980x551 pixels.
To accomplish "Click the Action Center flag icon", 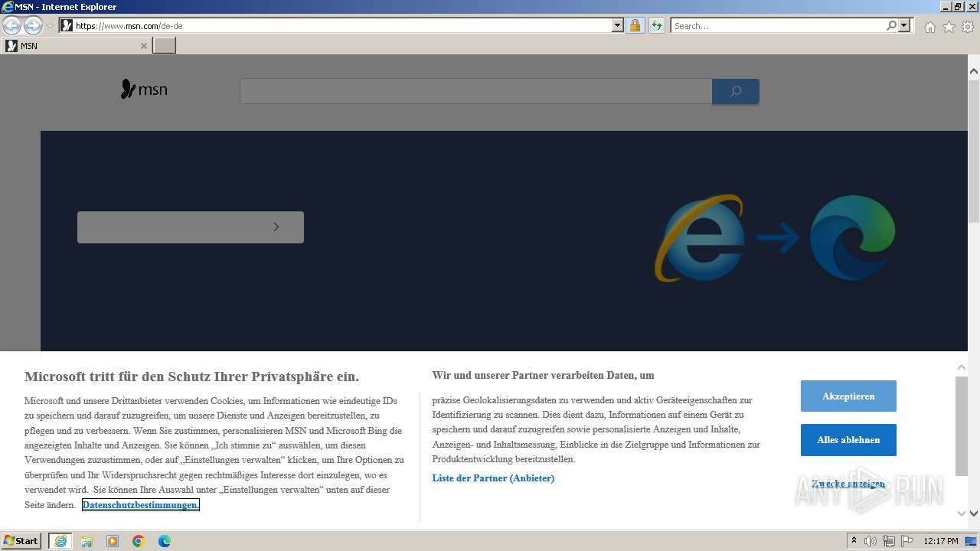I will pos(906,541).
